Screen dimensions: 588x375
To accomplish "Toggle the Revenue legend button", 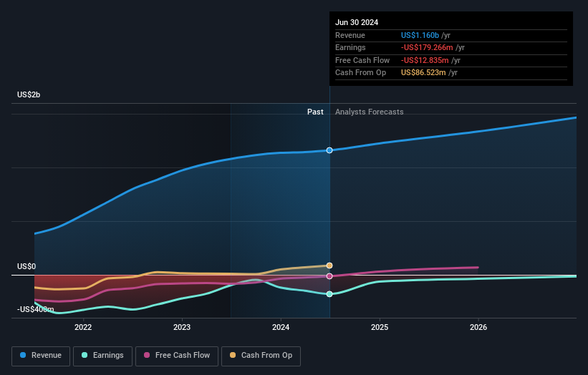I will (41, 356).
